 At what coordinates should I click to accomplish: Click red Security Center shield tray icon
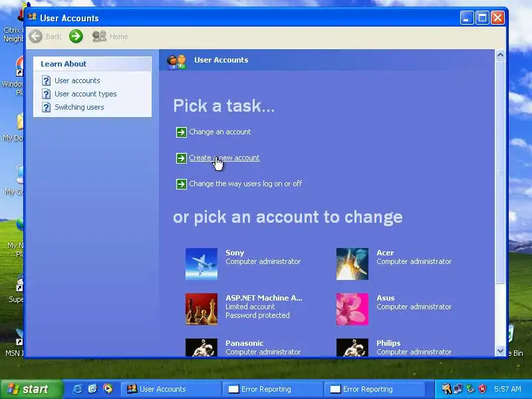click(x=483, y=389)
